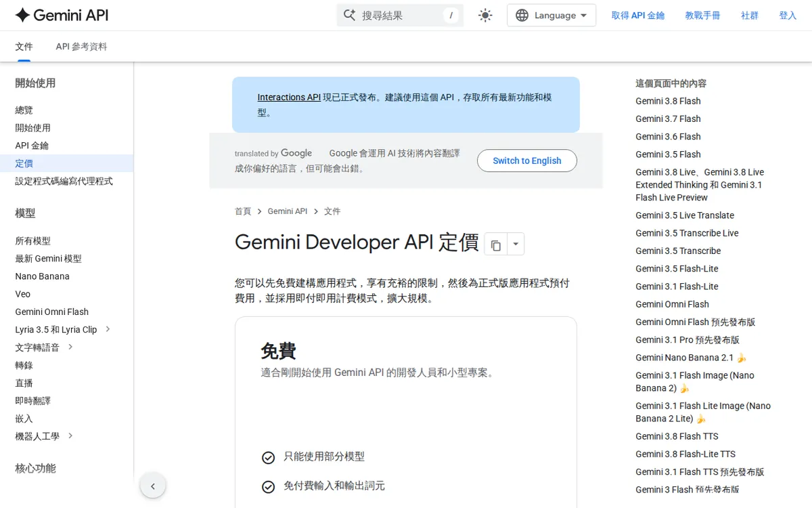
Task: Jump to Gemini Omni Flash 預先發布版
Action: (x=696, y=322)
